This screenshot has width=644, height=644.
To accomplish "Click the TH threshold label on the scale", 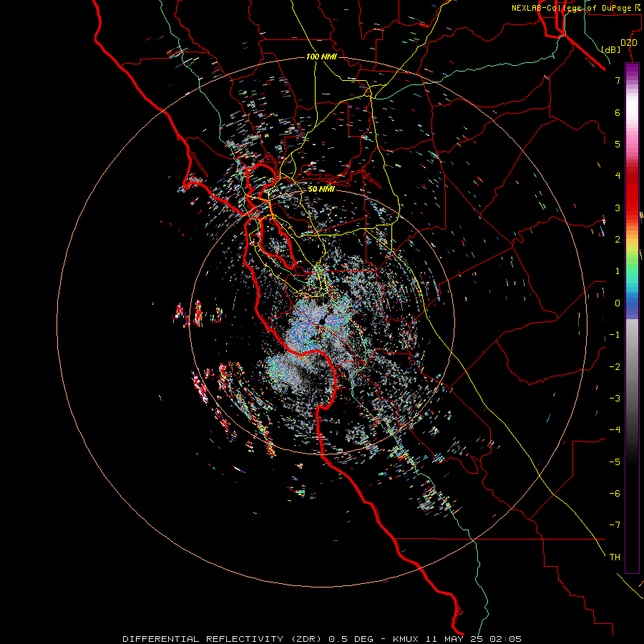I will click(x=615, y=557).
